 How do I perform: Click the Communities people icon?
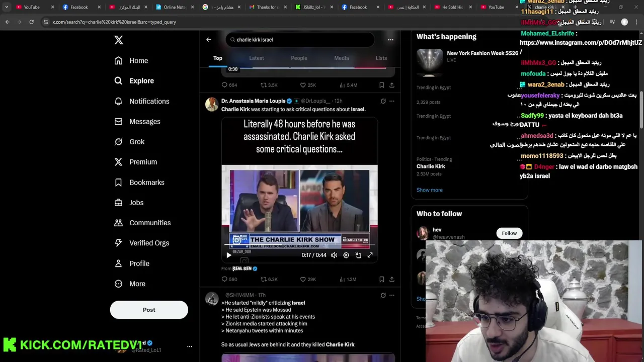[x=118, y=223]
